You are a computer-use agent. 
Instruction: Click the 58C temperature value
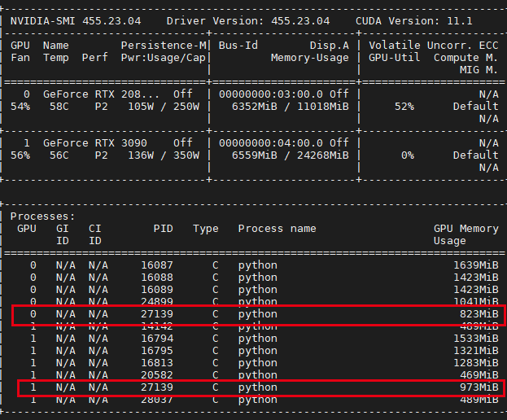tap(59, 107)
